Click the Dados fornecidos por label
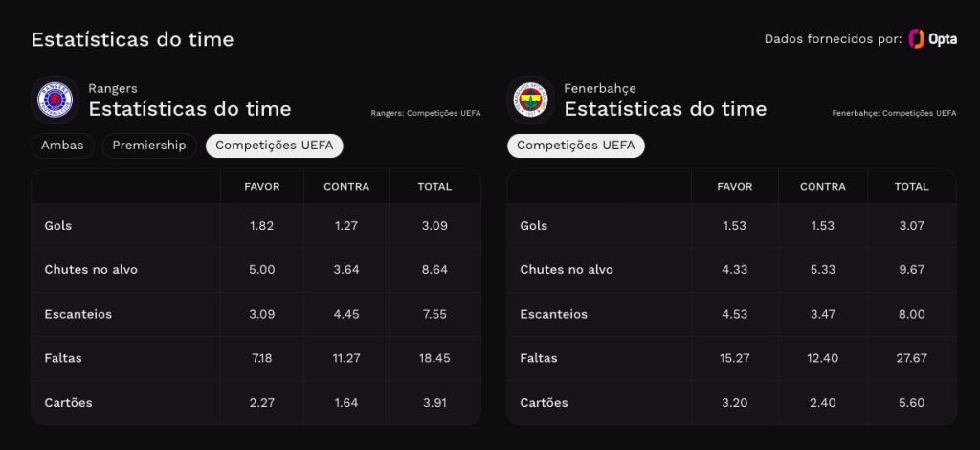 point(834,39)
